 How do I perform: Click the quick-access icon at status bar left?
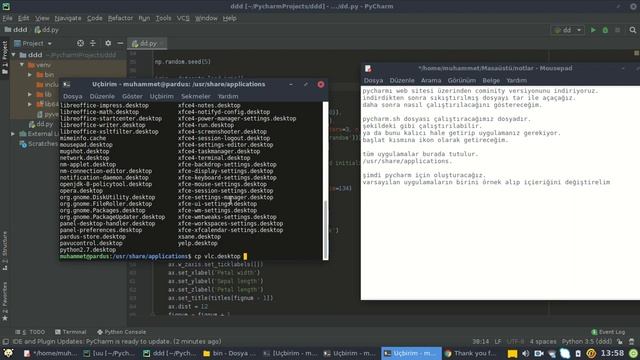click(x=5, y=342)
